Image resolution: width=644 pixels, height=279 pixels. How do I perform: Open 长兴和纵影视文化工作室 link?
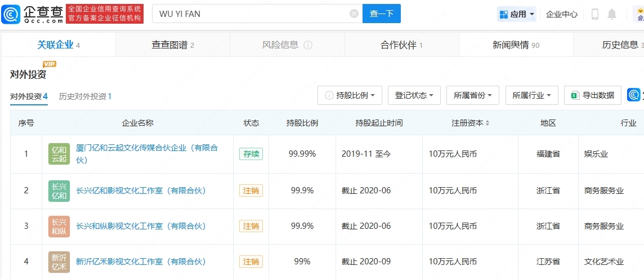141,226
